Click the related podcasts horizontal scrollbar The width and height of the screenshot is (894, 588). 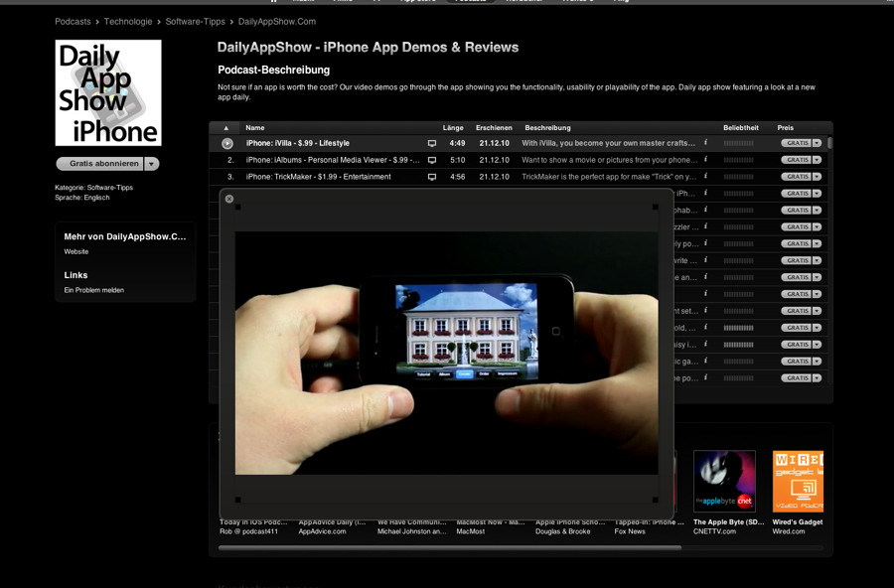[x=450, y=548]
